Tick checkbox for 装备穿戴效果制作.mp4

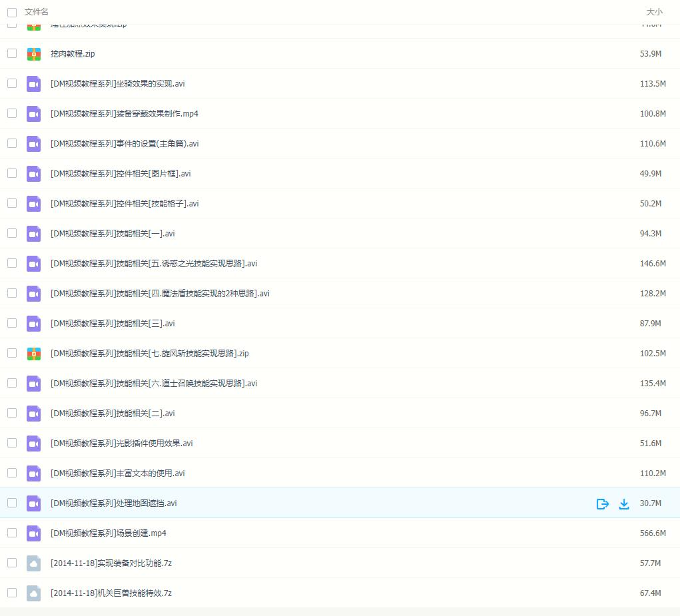[12, 113]
